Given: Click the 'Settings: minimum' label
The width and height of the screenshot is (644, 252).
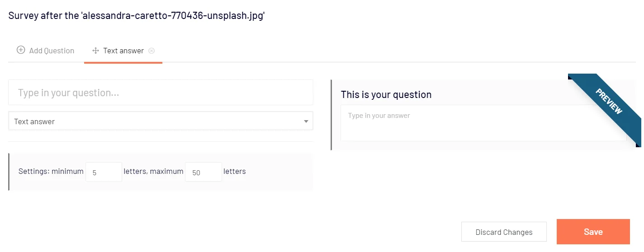Looking at the screenshot, I should pos(51,171).
